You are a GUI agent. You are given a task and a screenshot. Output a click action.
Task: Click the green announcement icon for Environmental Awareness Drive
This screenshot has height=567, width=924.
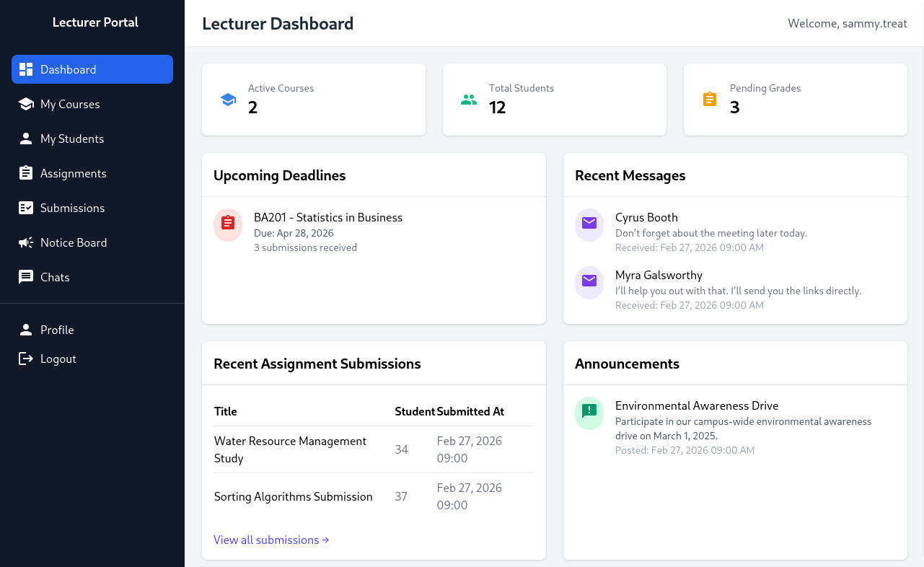click(589, 413)
